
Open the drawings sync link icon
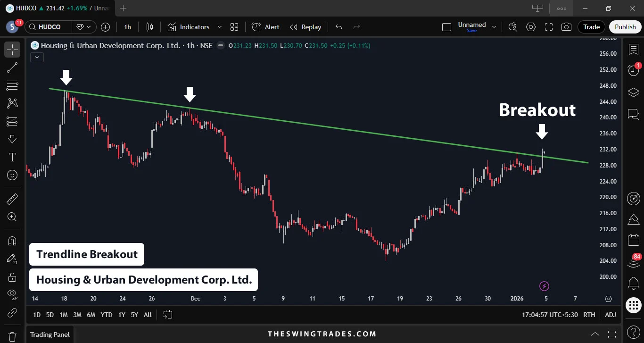[12, 313]
